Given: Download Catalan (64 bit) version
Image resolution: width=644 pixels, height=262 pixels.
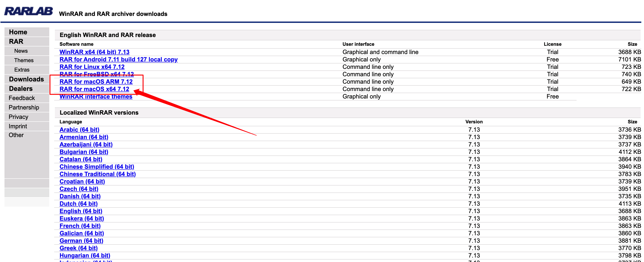Looking at the screenshot, I should pyautogui.click(x=81, y=159).
